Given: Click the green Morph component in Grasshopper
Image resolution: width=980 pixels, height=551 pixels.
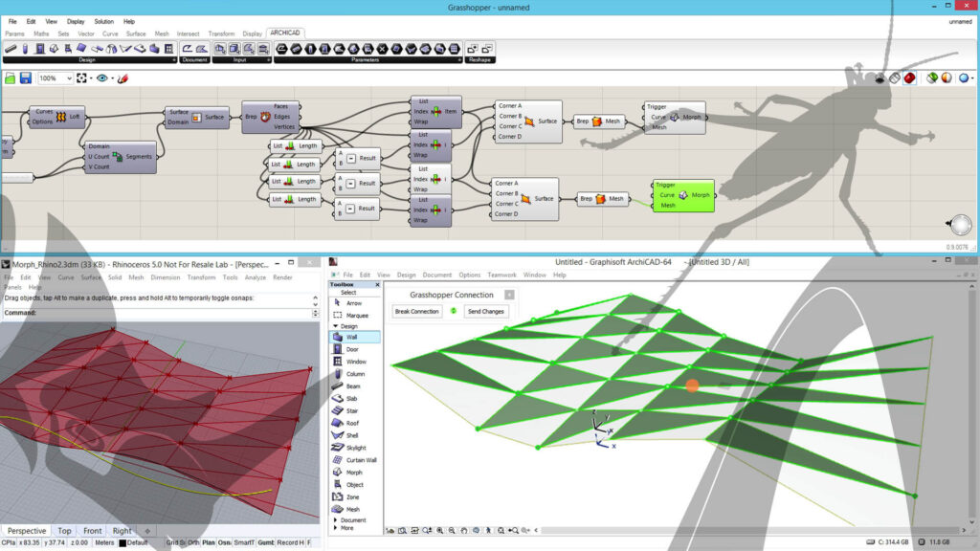Looking at the screenshot, I should 683,195.
